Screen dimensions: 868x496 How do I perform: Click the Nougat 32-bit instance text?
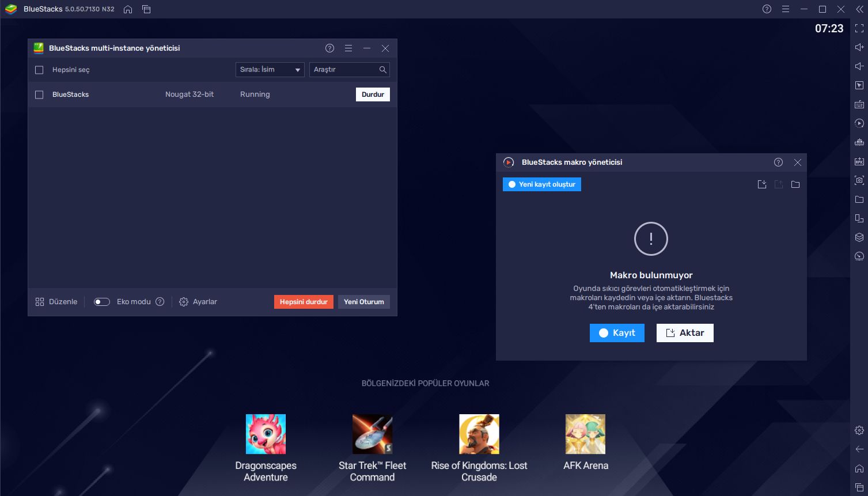[189, 94]
